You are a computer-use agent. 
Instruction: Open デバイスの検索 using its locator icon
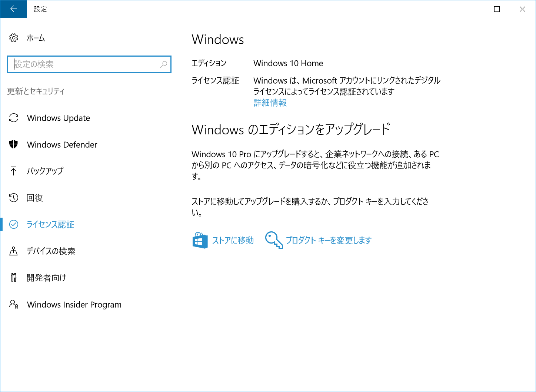[x=14, y=251]
